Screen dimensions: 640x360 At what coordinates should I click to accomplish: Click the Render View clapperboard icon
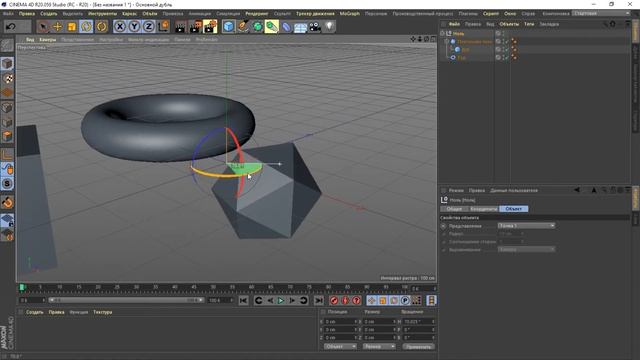[x=180, y=27]
